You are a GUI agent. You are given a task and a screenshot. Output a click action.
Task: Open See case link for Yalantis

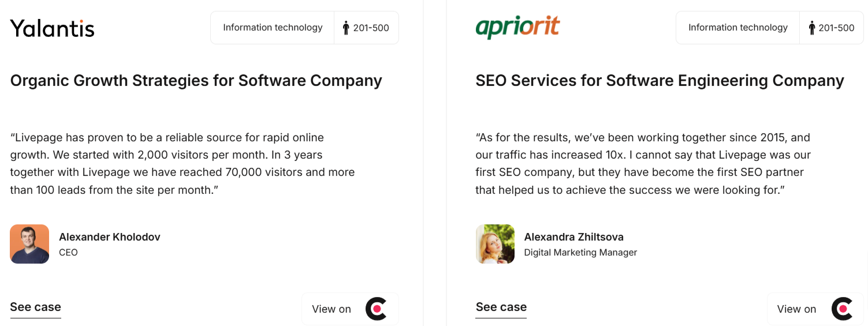35,308
